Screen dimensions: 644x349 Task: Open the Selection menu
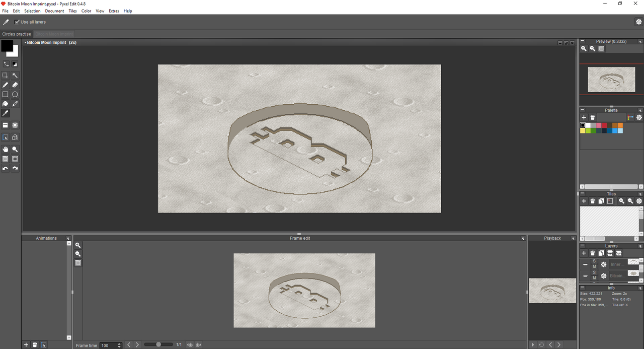click(32, 11)
